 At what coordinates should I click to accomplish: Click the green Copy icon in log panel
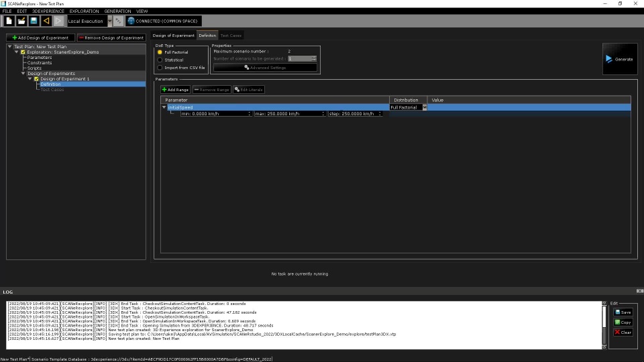click(617, 322)
